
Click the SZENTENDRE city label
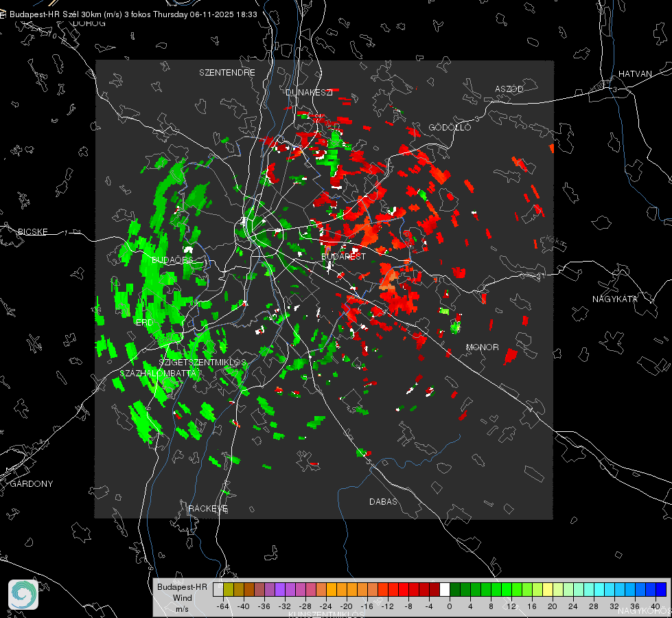227,73
